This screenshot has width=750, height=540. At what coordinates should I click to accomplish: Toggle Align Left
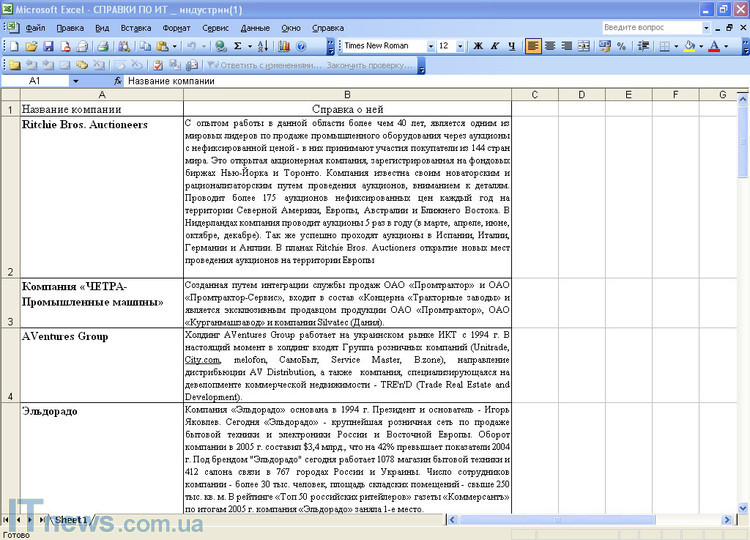(533, 46)
